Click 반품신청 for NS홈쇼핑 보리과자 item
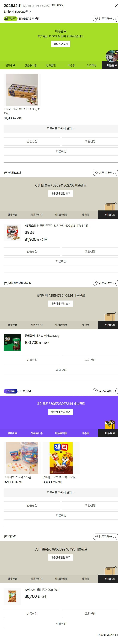 32,251
